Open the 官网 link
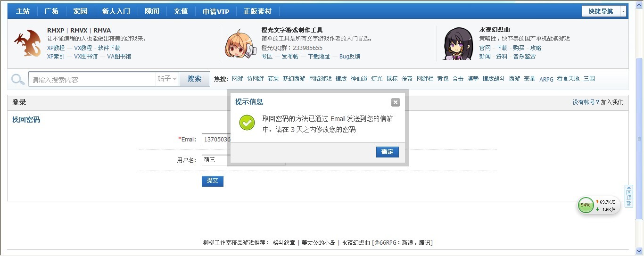The image size is (644, 256). click(x=485, y=48)
